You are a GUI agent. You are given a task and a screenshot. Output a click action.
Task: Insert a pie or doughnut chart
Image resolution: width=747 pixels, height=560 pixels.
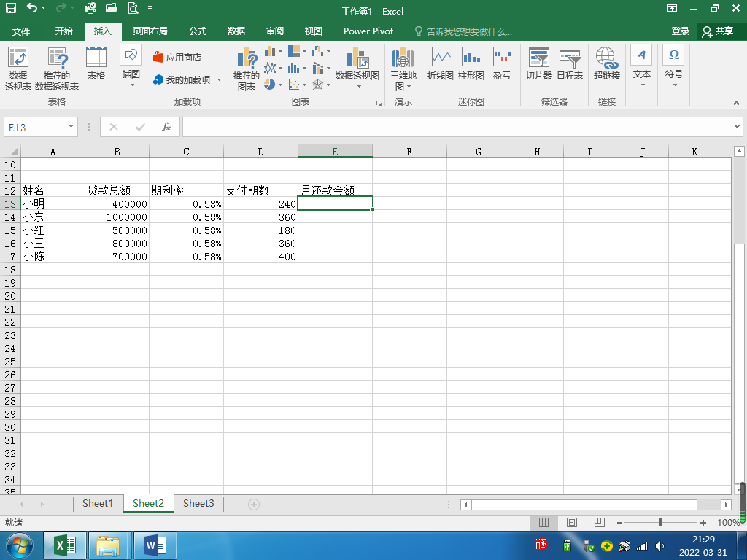coord(273,85)
